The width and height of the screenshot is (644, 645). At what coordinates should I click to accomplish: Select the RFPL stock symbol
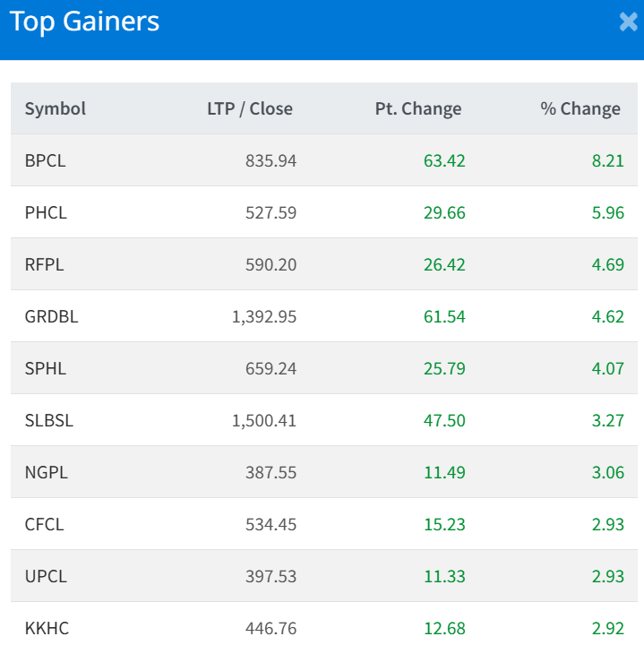[45, 264]
